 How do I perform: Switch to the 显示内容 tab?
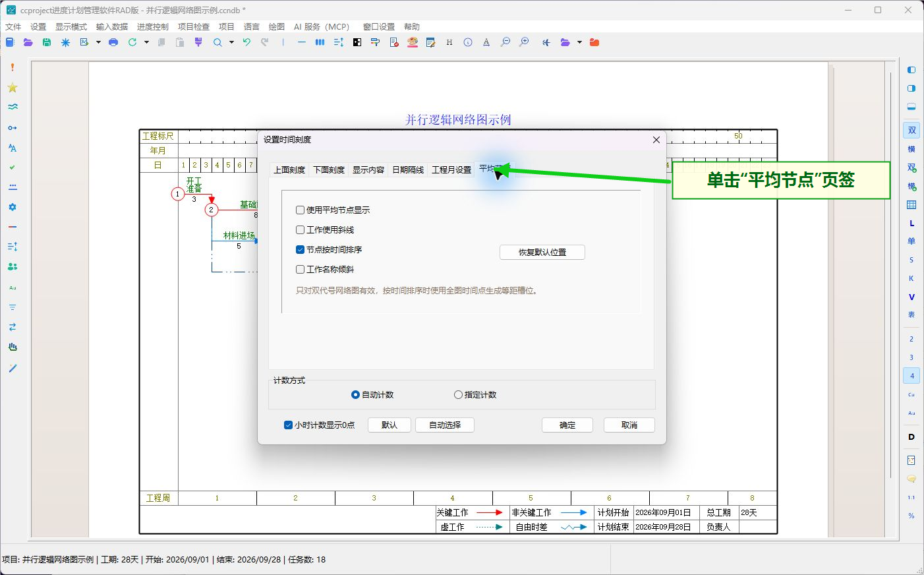[x=368, y=169]
